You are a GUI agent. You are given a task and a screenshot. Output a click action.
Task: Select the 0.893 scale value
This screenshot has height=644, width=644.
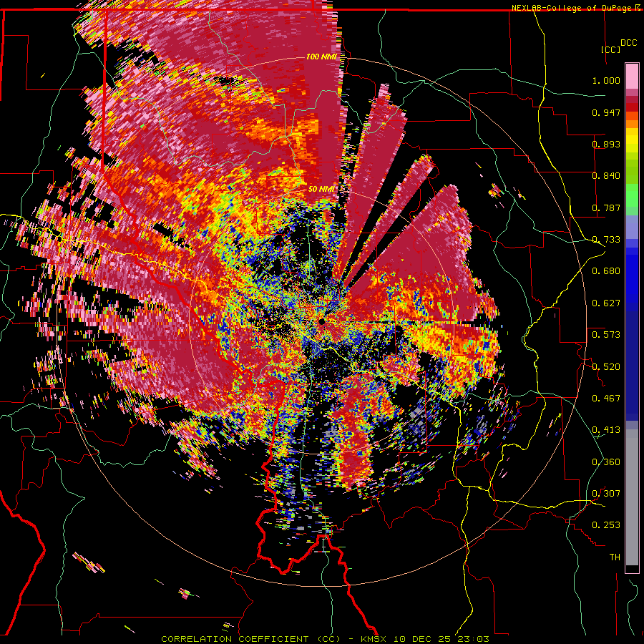pyautogui.click(x=606, y=144)
